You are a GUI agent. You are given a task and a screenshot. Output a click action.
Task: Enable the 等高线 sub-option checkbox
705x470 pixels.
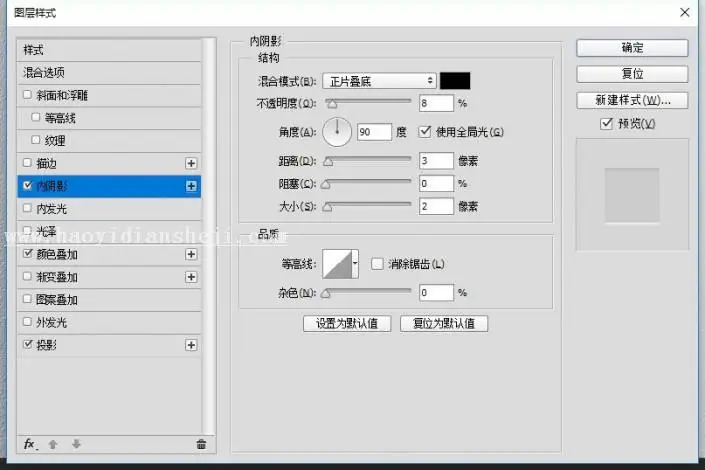pyautogui.click(x=36, y=117)
